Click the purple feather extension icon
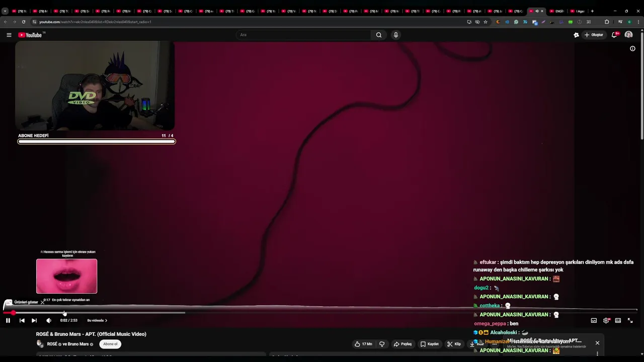The height and width of the screenshot is (362, 644). (x=543, y=22)
